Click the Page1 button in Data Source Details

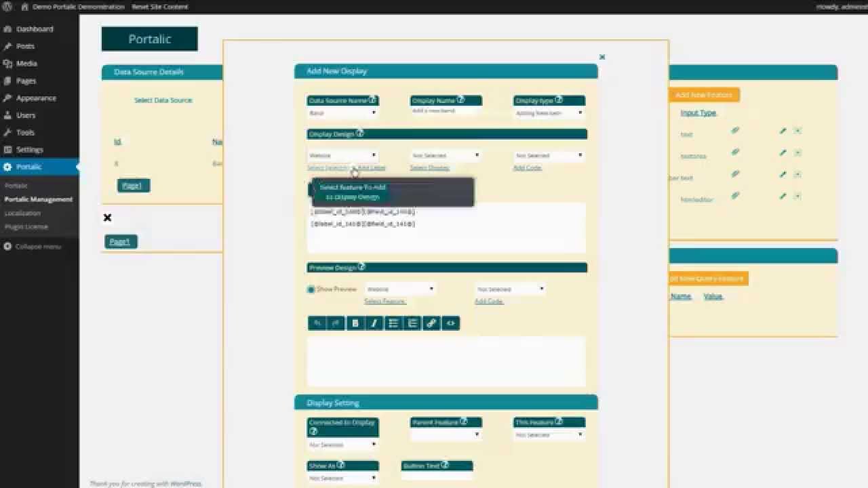(x=133, y=185)
